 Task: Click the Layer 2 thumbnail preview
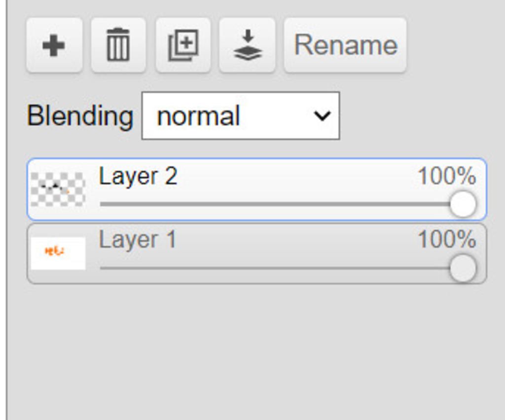click(58, 189)
